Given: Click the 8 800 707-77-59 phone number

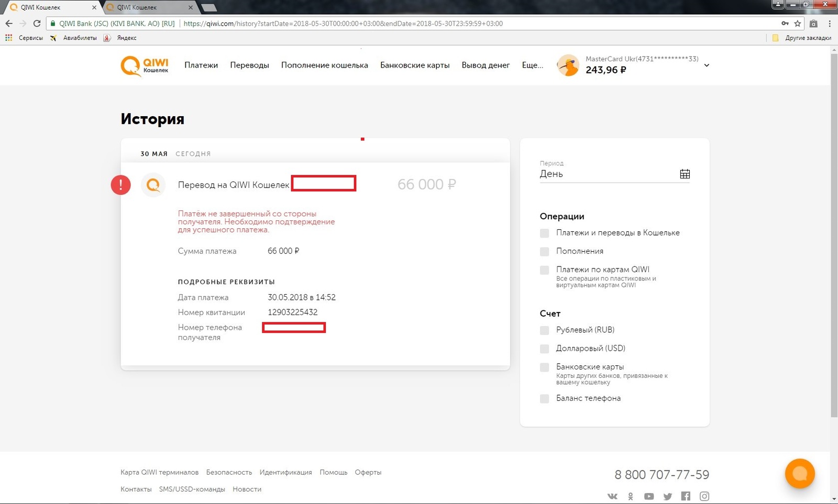Looking at the screenshot, I should (x=662, y=475).
